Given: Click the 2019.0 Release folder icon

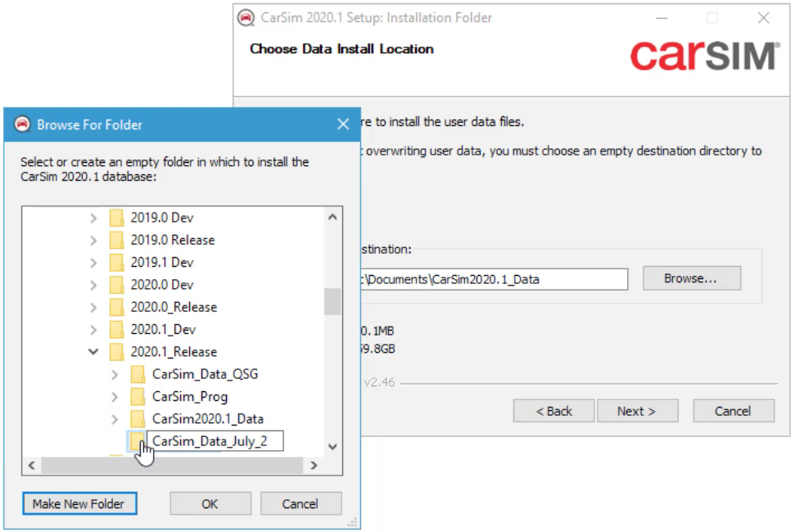Looking at the screenshot, I should [x=116, y=240].
